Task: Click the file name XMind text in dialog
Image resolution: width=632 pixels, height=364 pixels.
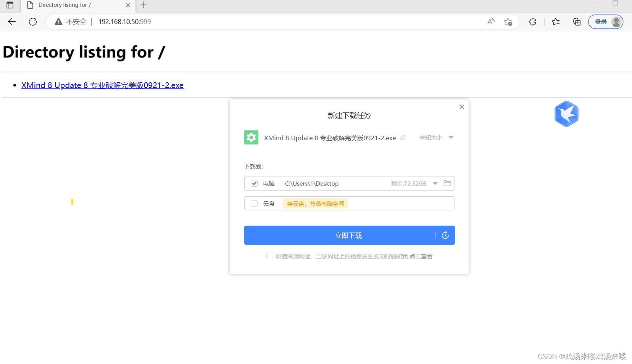Action: point(330,138)
